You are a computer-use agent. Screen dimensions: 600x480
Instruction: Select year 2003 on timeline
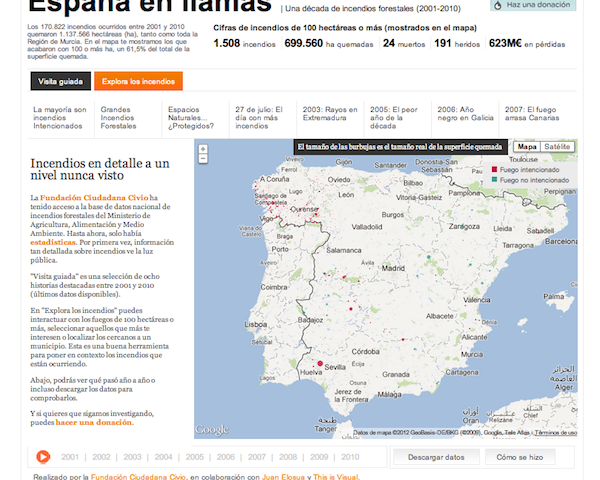(x=132, y=457)
